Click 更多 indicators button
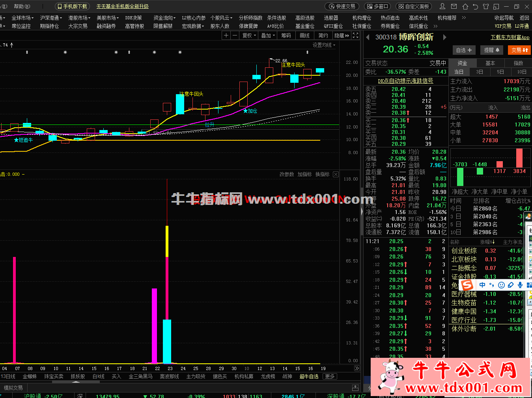The image size is (532, 398). point(330,376)
